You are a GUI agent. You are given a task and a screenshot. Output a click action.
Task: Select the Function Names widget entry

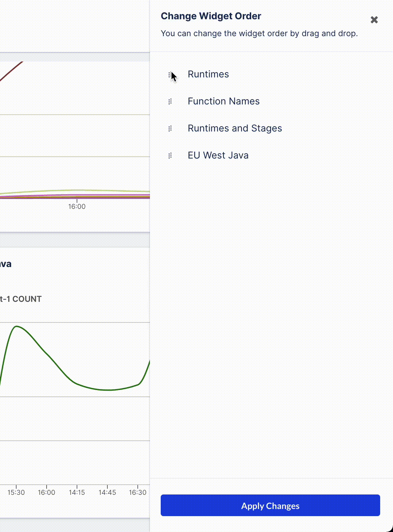[x=224, y=101]
